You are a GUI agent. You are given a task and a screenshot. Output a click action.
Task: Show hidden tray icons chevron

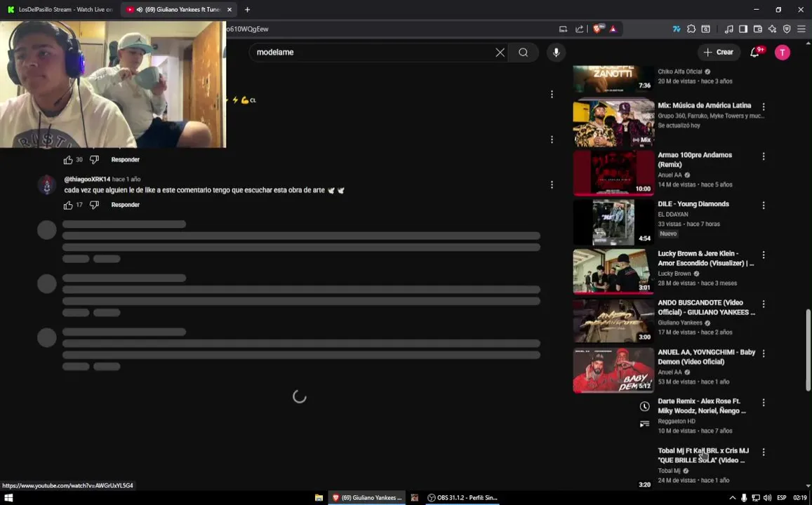point(732,498)
